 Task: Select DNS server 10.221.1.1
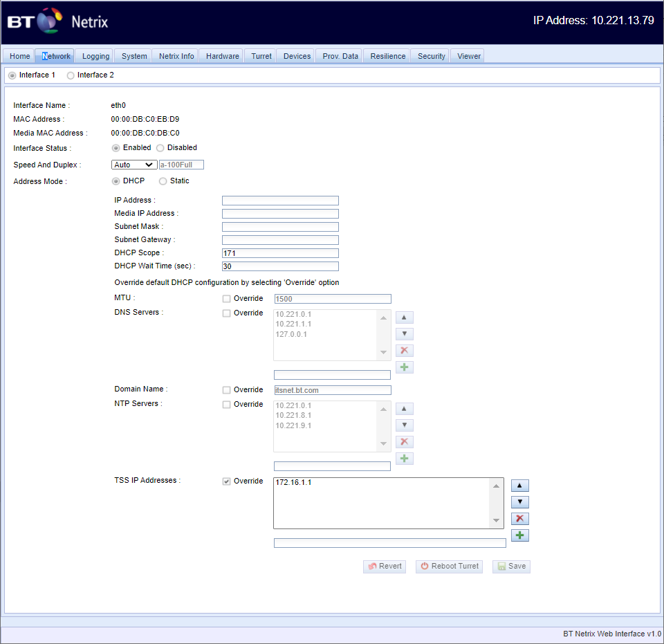(293, 324)
